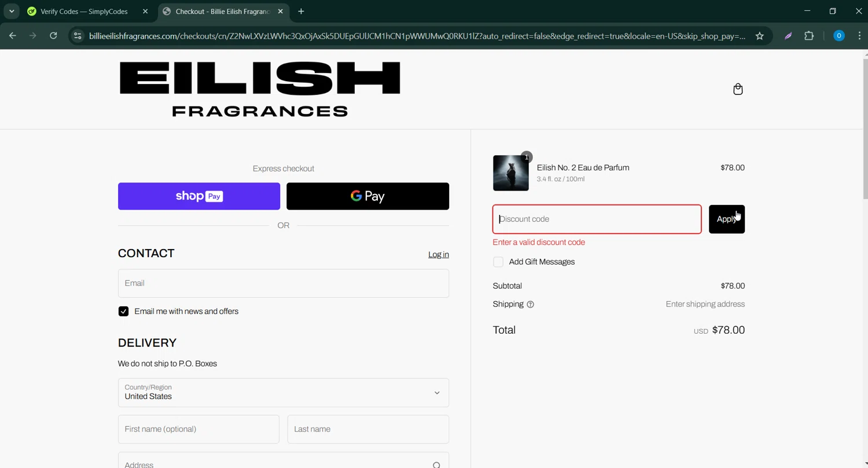Check the Add Gift Messages box
Image resolution: width=868 pixels, height=468 pixels.
(498, 262)
